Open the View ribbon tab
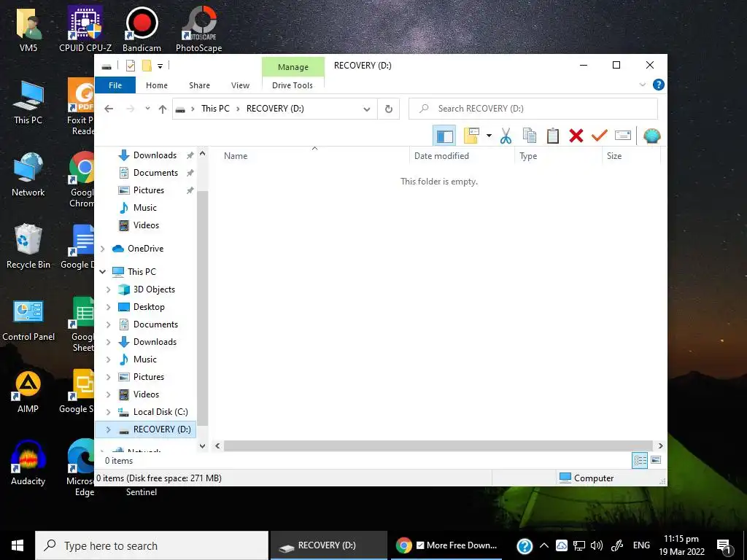 pos(240,85)
